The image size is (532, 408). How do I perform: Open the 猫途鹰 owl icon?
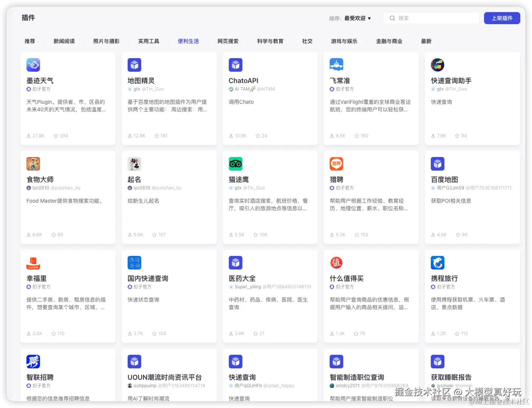point(236,164)
